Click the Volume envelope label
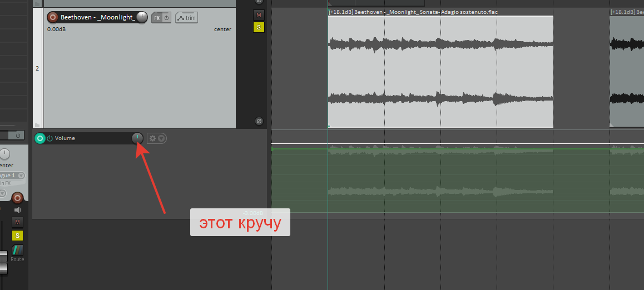Screen dimensions: 644x290 65,138
